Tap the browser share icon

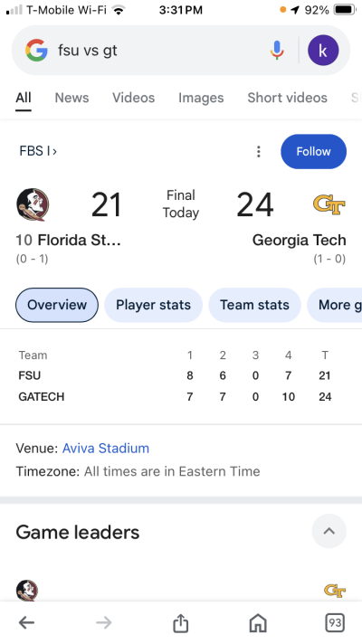(180, 623)
